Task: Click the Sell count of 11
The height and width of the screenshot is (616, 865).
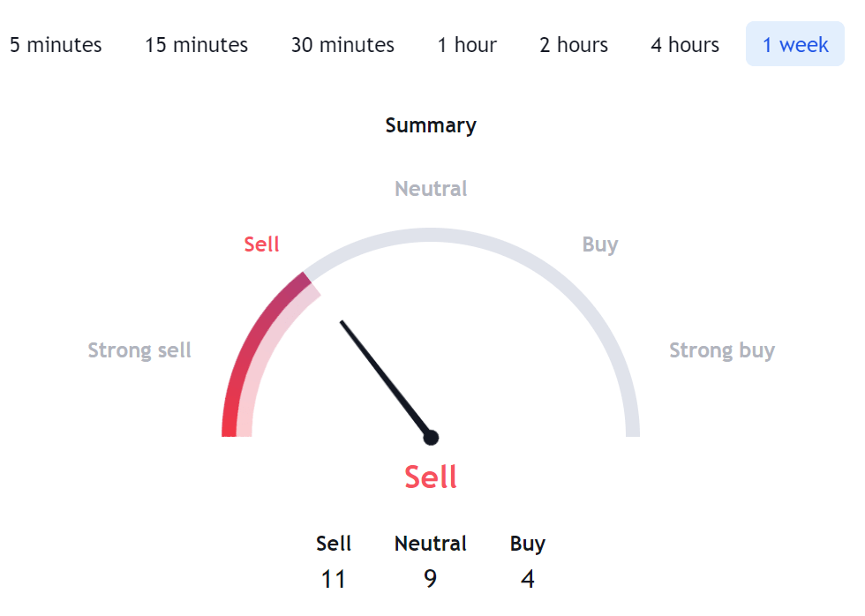Action: tap(334, 579)
